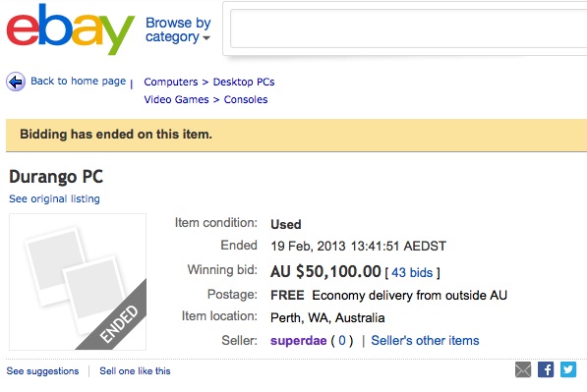
Task: Share listing via email envelope icon
Action: pos(523,369)
